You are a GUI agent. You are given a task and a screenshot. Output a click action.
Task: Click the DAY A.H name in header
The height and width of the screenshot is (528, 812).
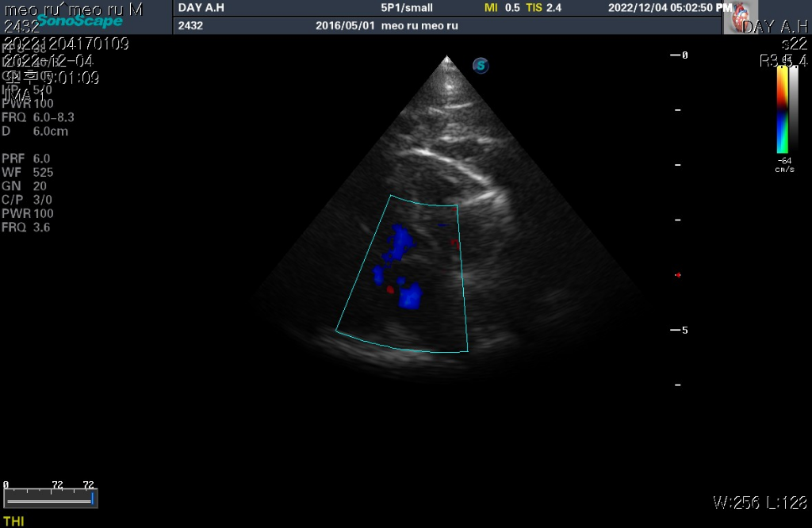pos(201,8)
